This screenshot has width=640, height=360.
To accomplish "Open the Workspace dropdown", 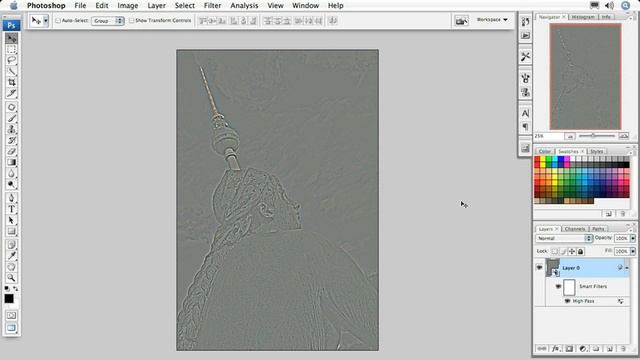I will coord(492,20).
